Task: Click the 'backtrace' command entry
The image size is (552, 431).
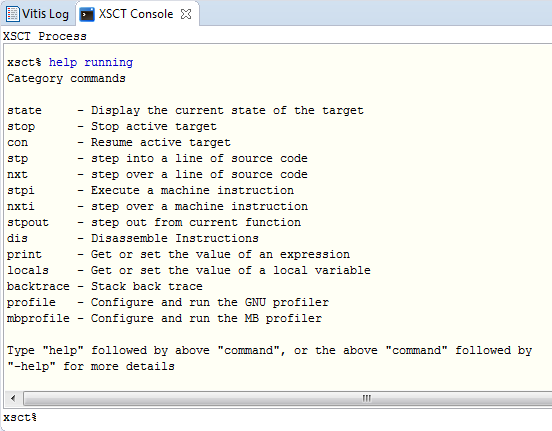Action: click(x=105, y=286)
